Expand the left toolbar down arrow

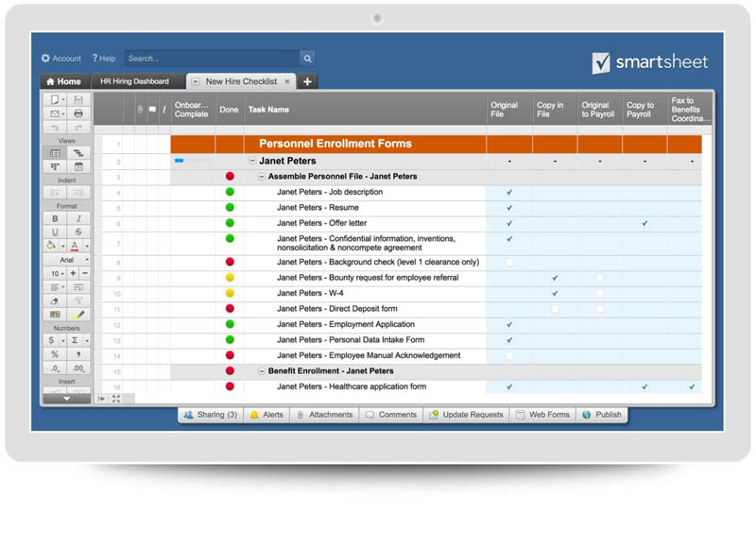point(66,399)
